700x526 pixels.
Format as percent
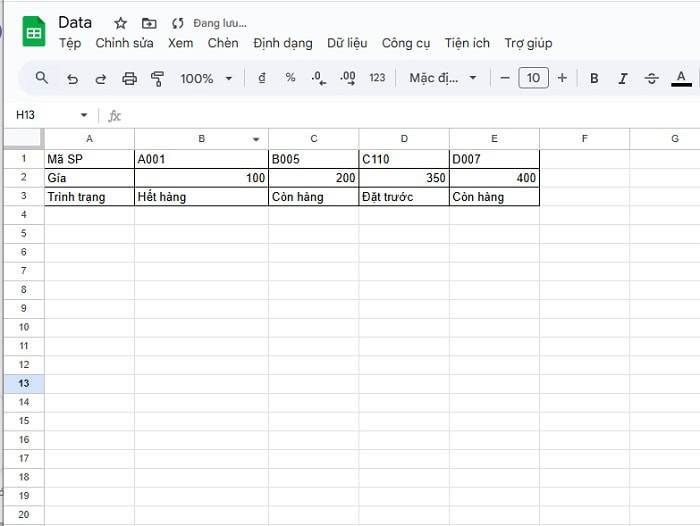(x=290, y=78)
